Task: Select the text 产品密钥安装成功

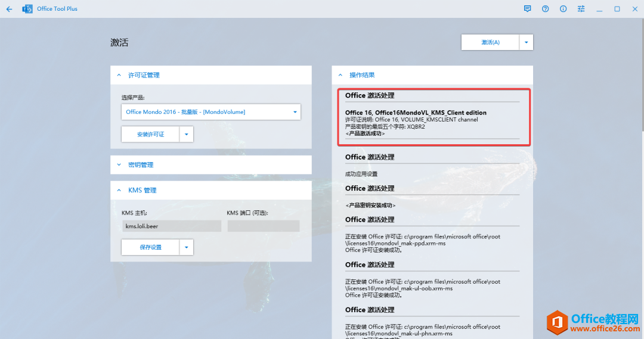Action: pyautogui.click(x=370, y=205)
